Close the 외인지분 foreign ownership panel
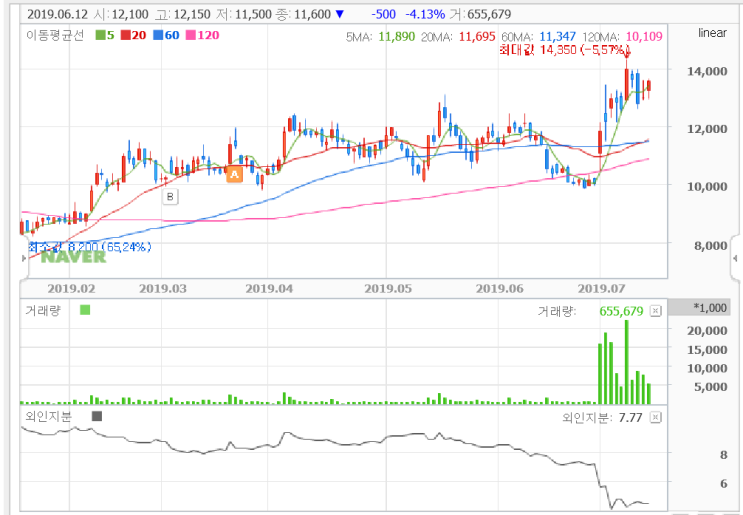This screenshot has height=515, width=743. point(655,417)
